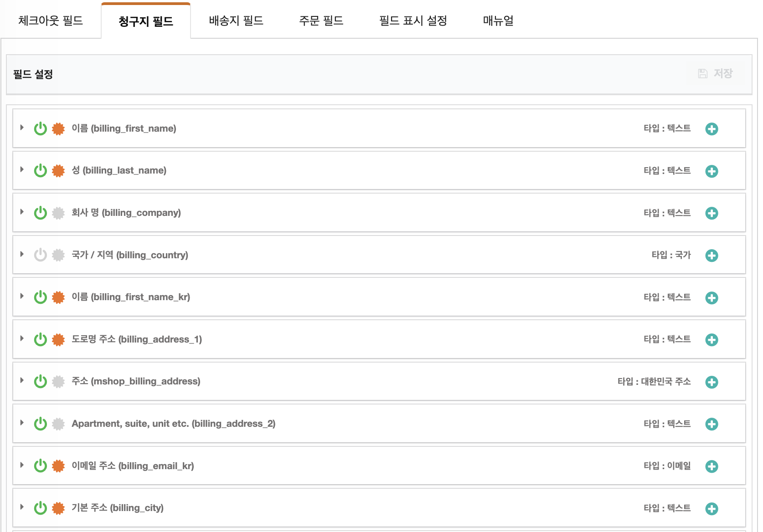Add field after billing_country with plus icon
Viewport: 763px width, 532px height.
(711, 256)
